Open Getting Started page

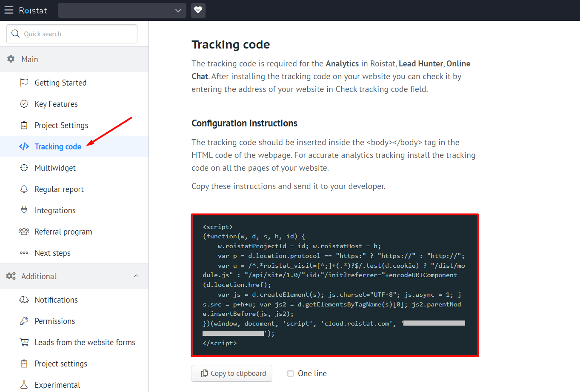60,83
